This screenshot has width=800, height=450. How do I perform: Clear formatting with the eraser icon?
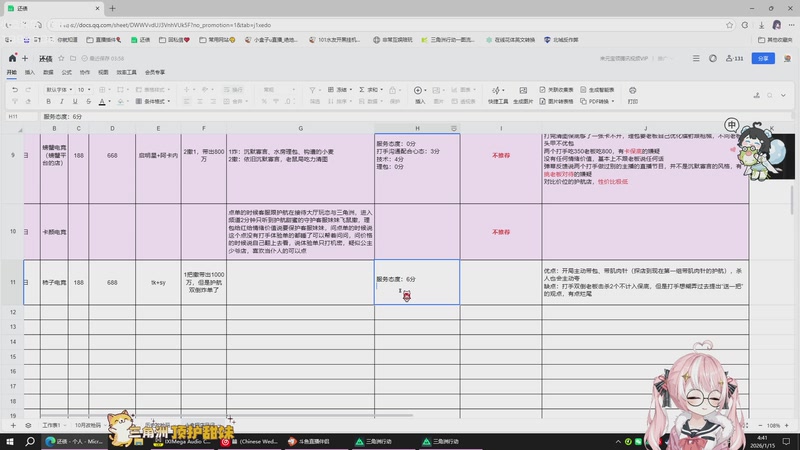[x=28, y=102]
